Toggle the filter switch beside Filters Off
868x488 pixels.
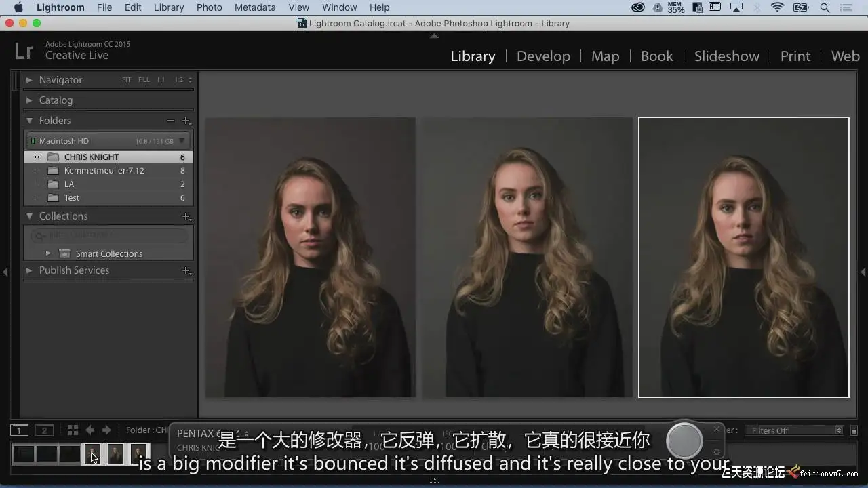coord(854,430)
